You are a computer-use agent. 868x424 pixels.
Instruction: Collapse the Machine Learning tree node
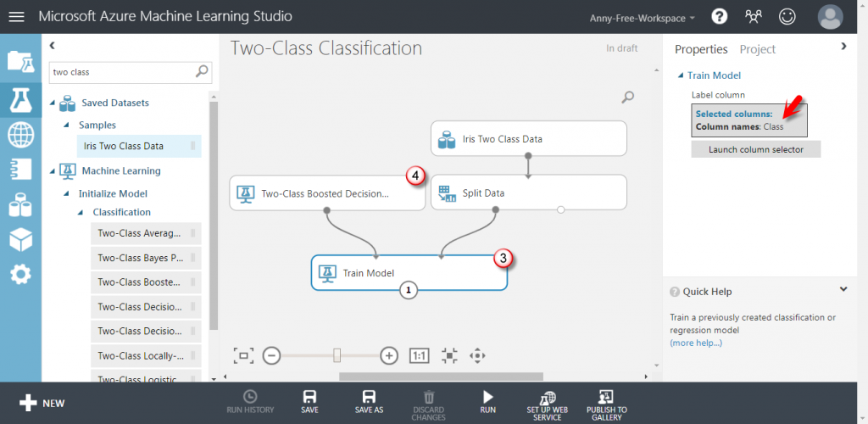53,171
